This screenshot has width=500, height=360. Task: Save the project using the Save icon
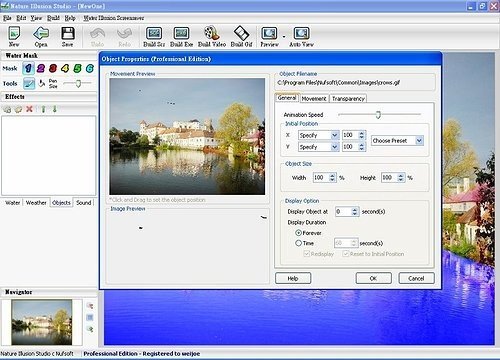pos(68,33)
